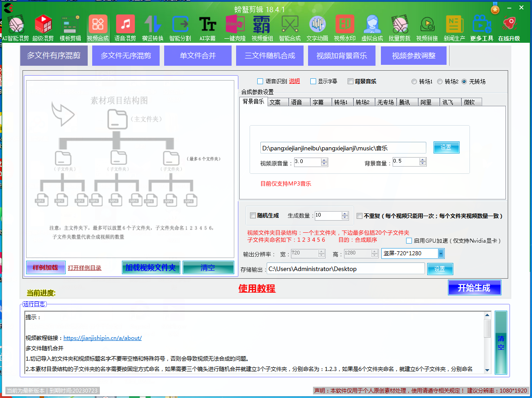
Task: Toggle the 不重复 checkbox
Action: pyautogui.click(x=360, y=216)
